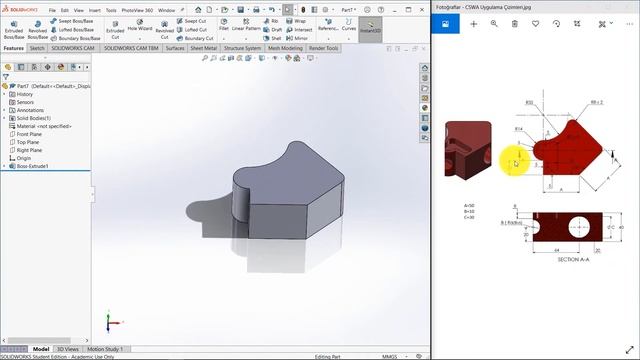Switch to the Sheet Metal tab
Viewport: 640px width, 360px height.
coord(204,48)
